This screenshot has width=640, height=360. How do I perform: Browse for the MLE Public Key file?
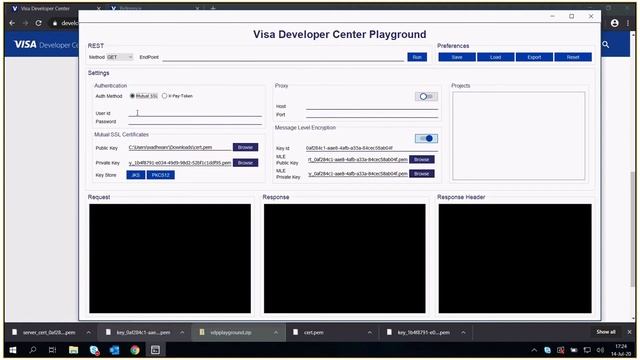coord(422,159)
